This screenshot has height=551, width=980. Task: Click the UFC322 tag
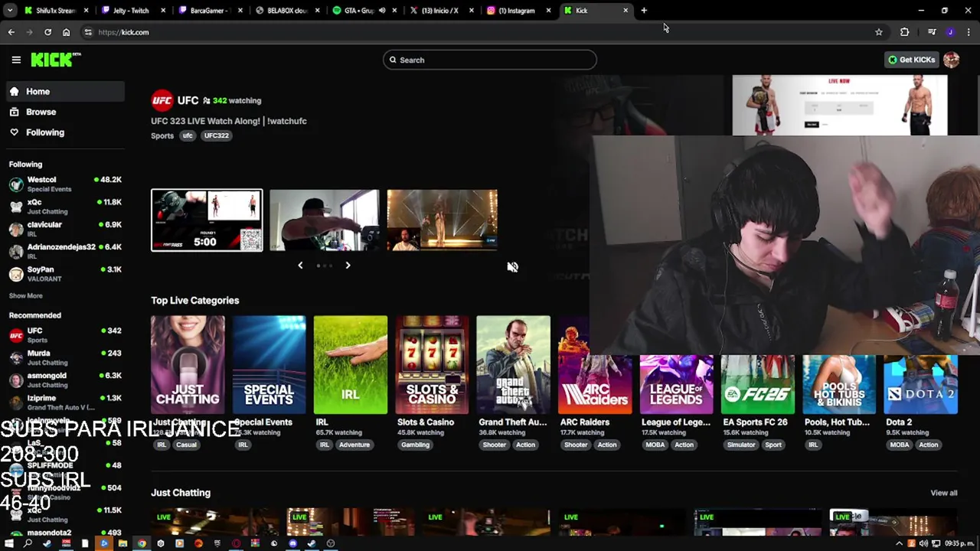[216, 135]
